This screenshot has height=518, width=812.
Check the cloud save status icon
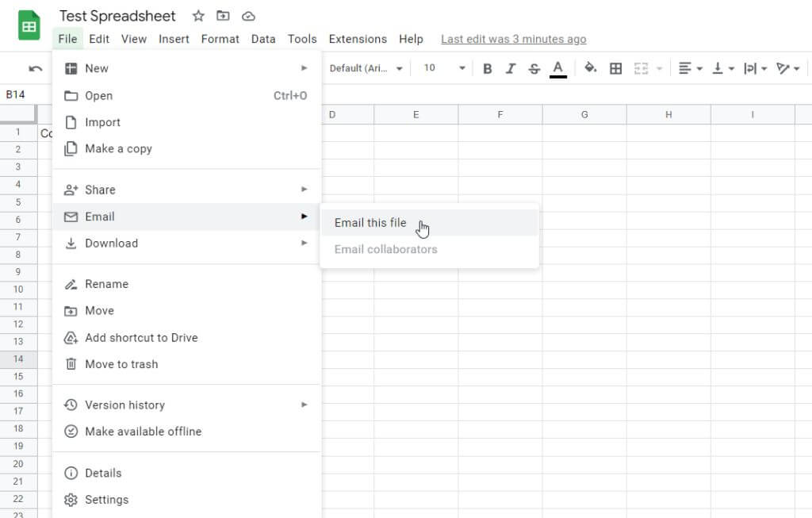[x=248, y=16]
